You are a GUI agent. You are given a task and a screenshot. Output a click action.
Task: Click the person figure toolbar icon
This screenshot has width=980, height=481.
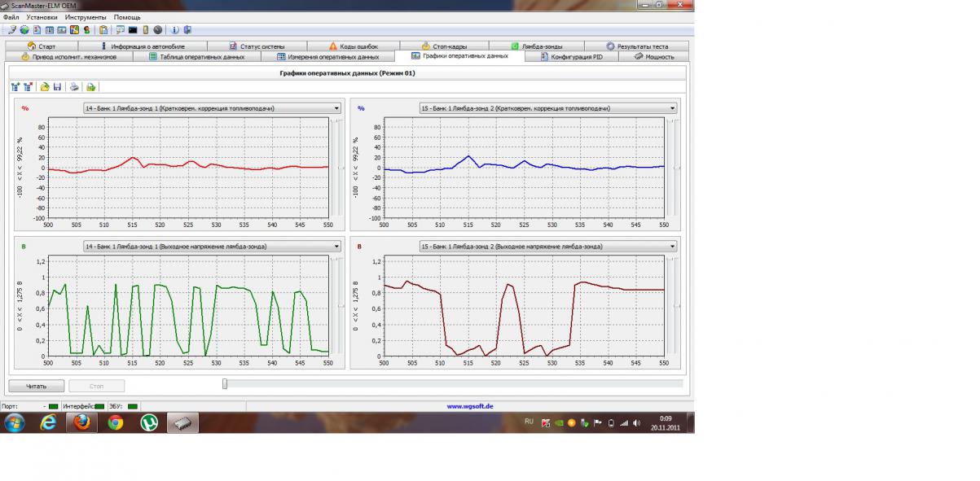86,30
